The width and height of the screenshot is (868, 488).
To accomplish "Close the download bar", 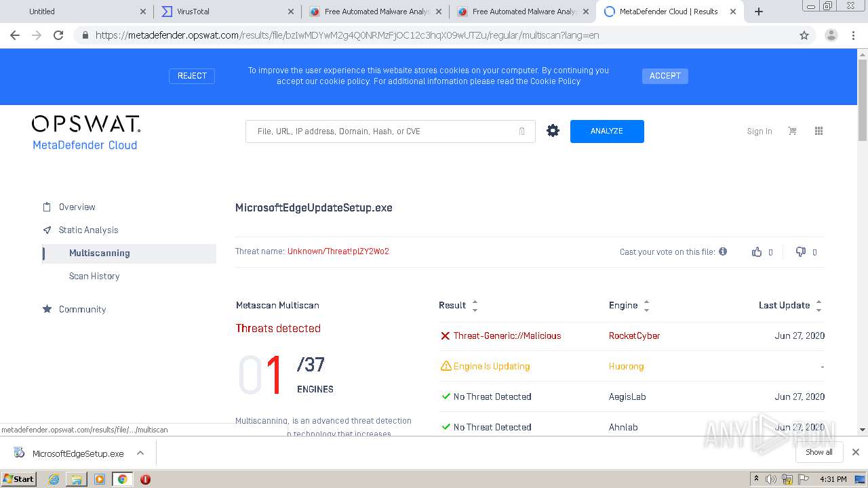I will tap(856, 452).
